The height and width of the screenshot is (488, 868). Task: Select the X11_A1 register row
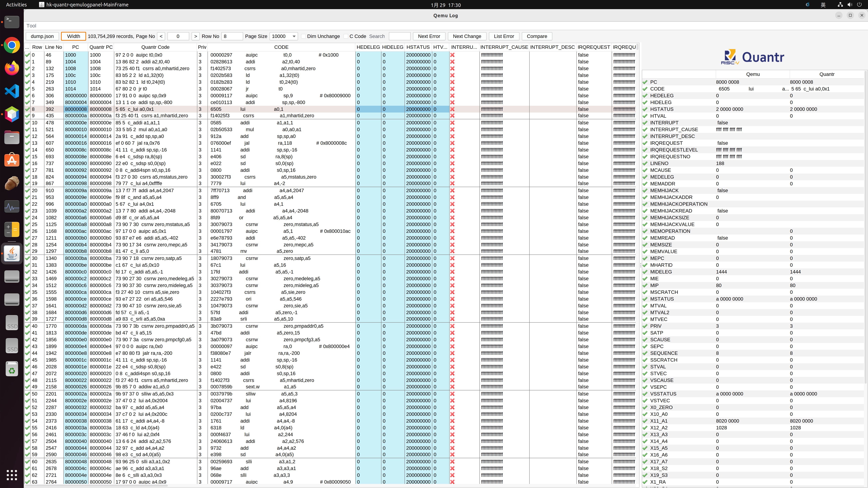coord(753,421)
